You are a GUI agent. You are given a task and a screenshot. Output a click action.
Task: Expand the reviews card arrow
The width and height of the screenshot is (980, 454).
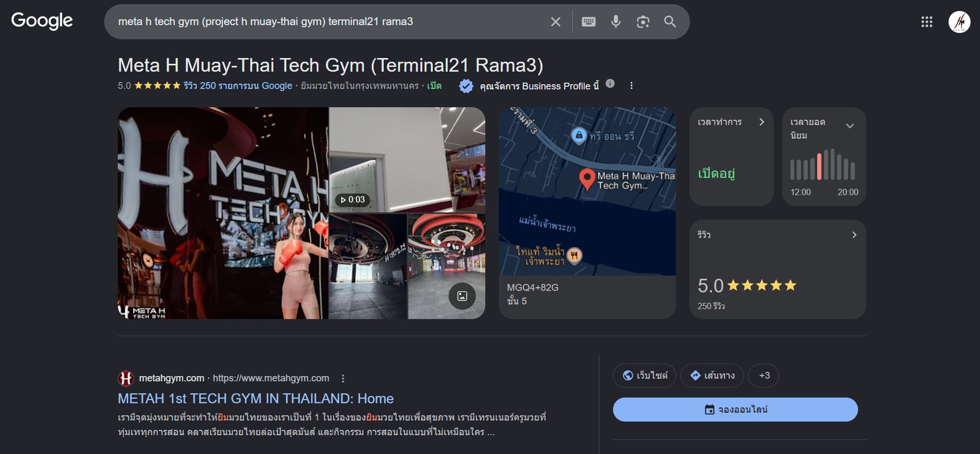(x=854, y=235)
